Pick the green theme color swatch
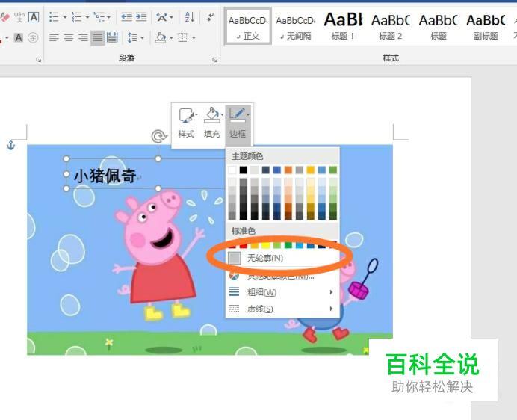This screenshot has width=517, height=420. click(333, 170)
